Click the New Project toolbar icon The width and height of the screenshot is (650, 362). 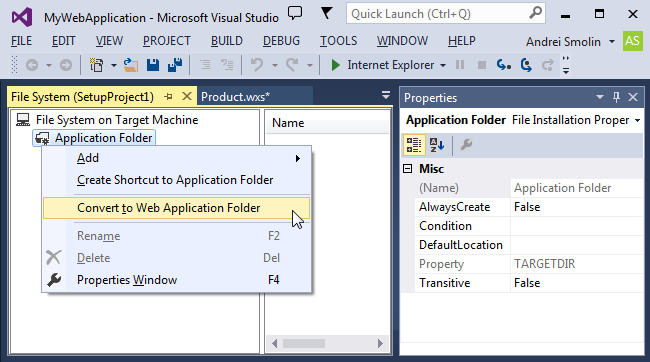97,65
